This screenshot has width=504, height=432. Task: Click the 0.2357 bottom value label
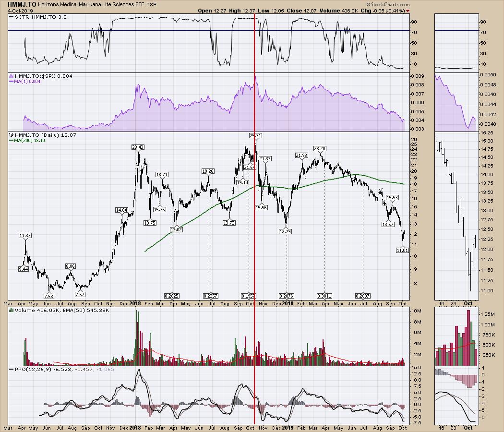(211, 296)
